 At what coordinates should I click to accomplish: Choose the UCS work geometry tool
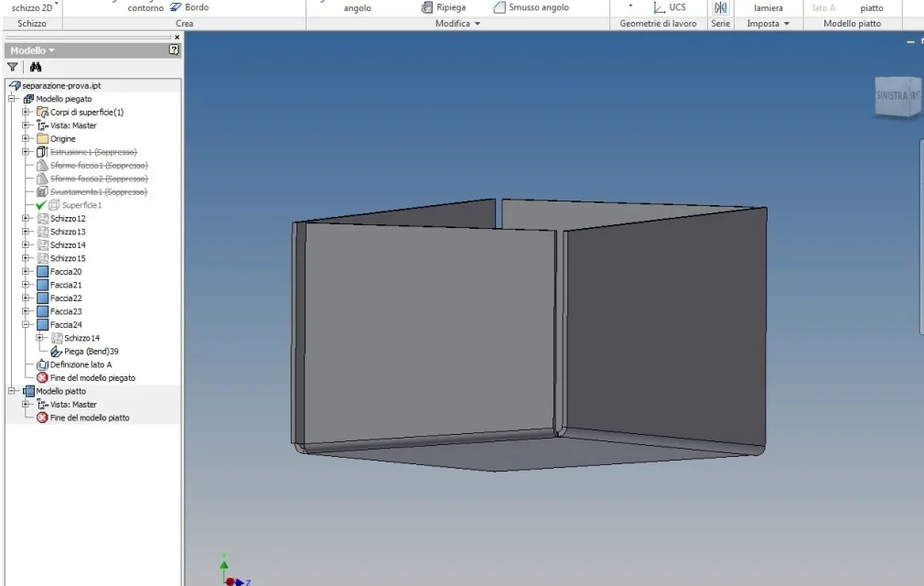coord(670,7)
